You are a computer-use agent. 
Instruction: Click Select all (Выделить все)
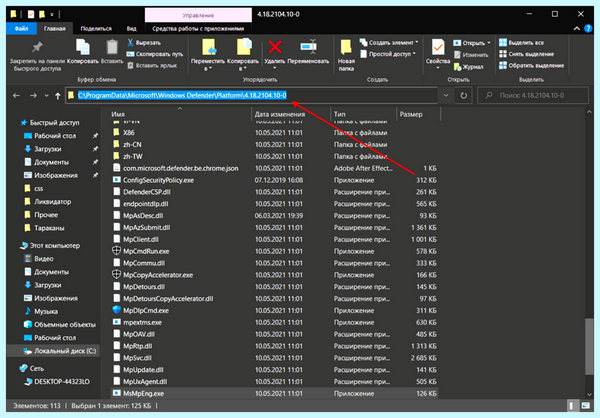(x=521, y=42)
